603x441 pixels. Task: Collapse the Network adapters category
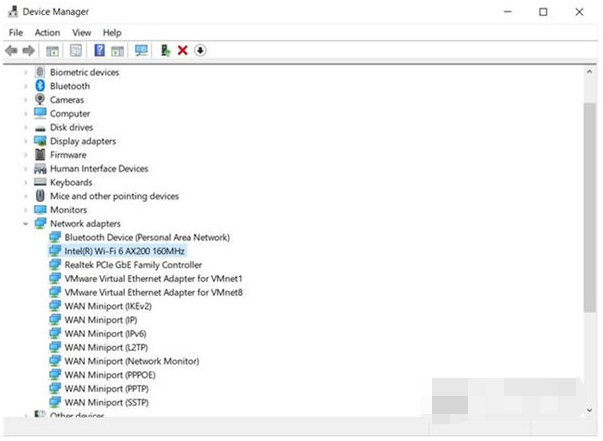click(26, 224)
